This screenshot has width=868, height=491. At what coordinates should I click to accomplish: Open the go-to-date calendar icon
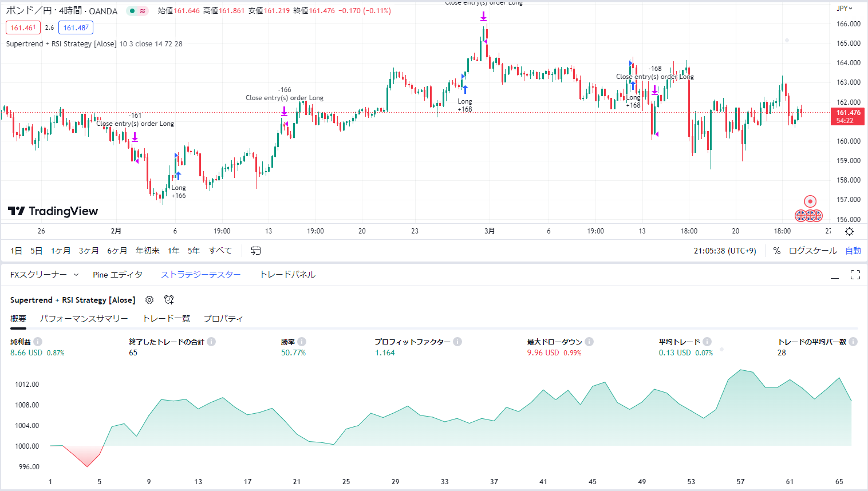pyautogui.click(x=256, y=251)
